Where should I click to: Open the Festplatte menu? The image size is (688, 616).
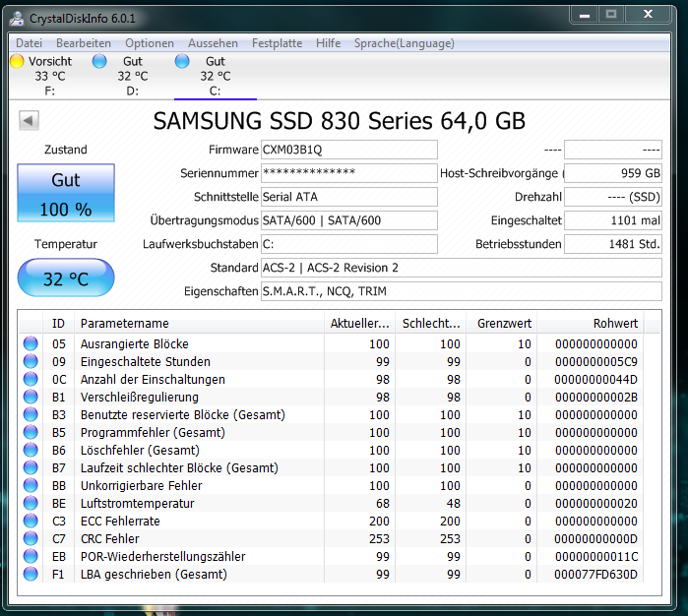[x=277, y=43]
